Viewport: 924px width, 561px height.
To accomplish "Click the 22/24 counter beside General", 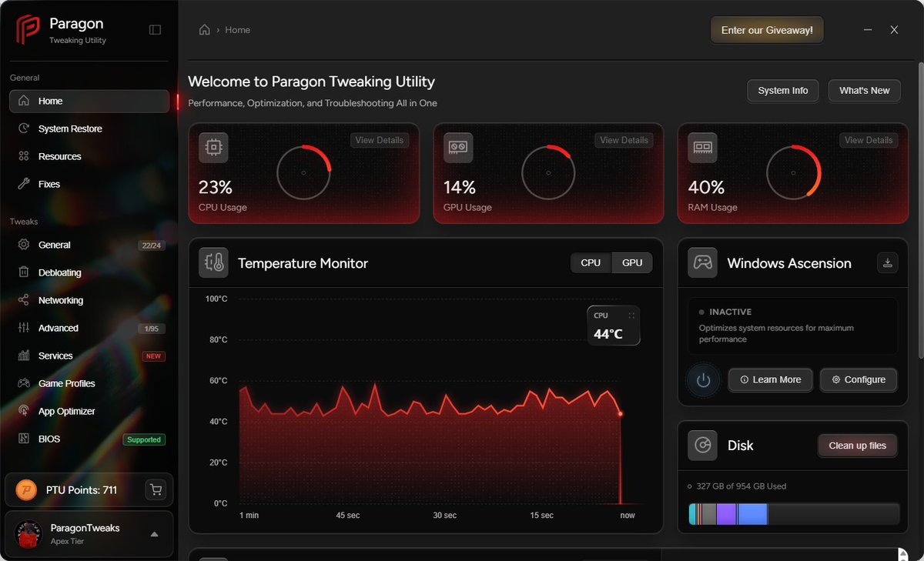I will (x=152, y=245).
